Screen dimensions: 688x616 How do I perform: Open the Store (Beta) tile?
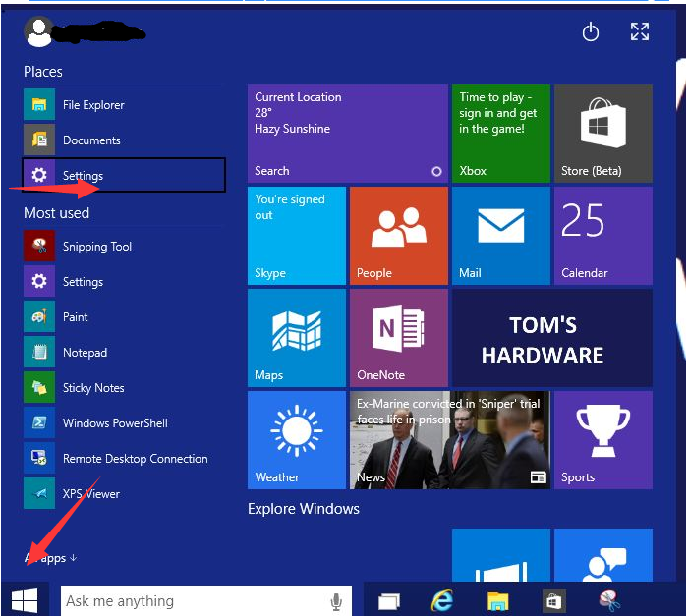pos(603,134)
